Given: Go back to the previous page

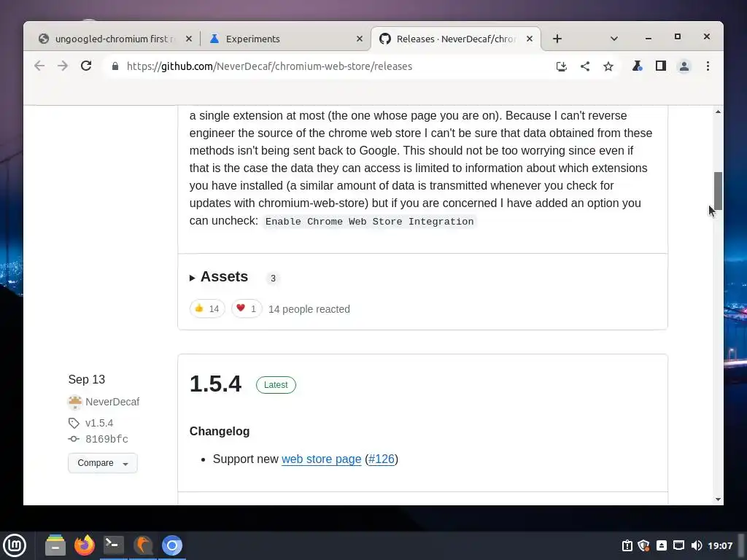Looking at the screenshot, I should pos(39,66).
